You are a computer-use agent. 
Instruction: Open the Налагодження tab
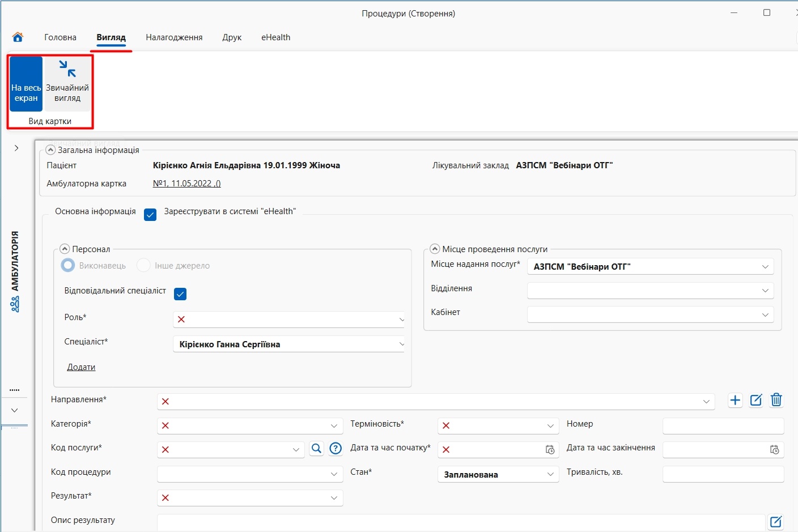[x=174, y=37]
